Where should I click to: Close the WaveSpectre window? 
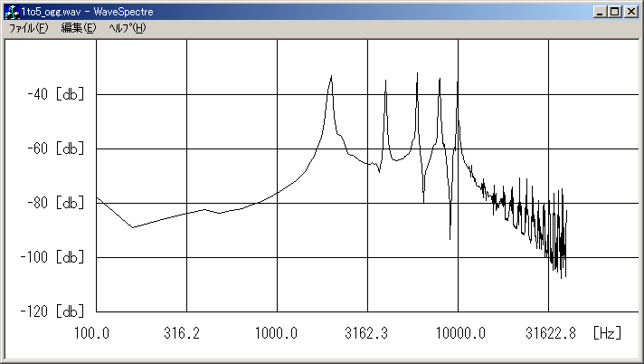[x=630, y=12]
